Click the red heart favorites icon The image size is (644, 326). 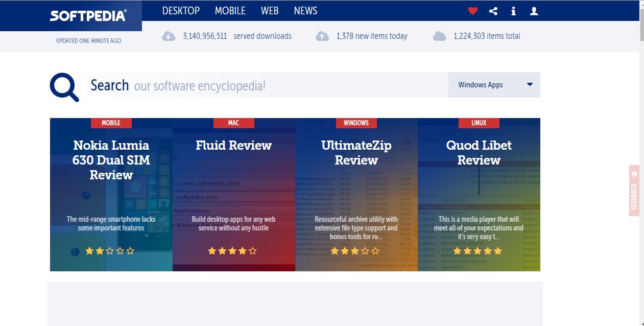click(x=473, y=11)
